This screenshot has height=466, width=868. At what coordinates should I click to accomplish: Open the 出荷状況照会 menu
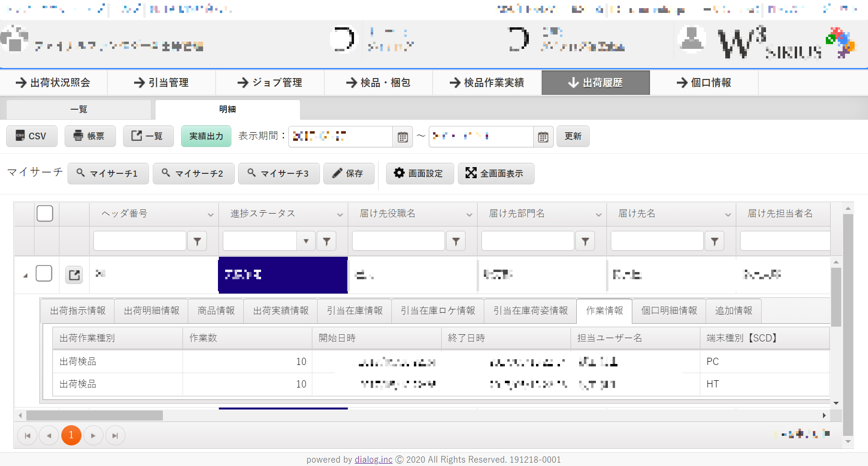pyautogui.click(x=54, y=82)
